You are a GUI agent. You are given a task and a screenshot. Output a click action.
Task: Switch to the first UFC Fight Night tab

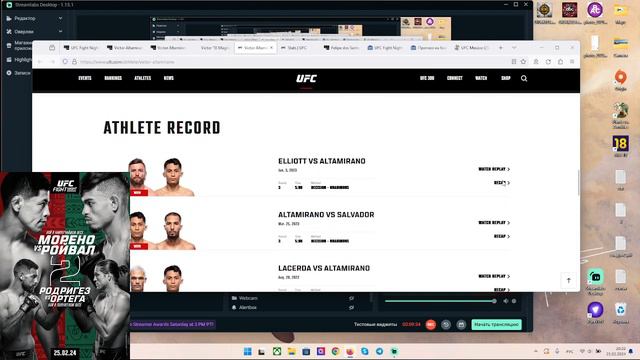point(82,48)
